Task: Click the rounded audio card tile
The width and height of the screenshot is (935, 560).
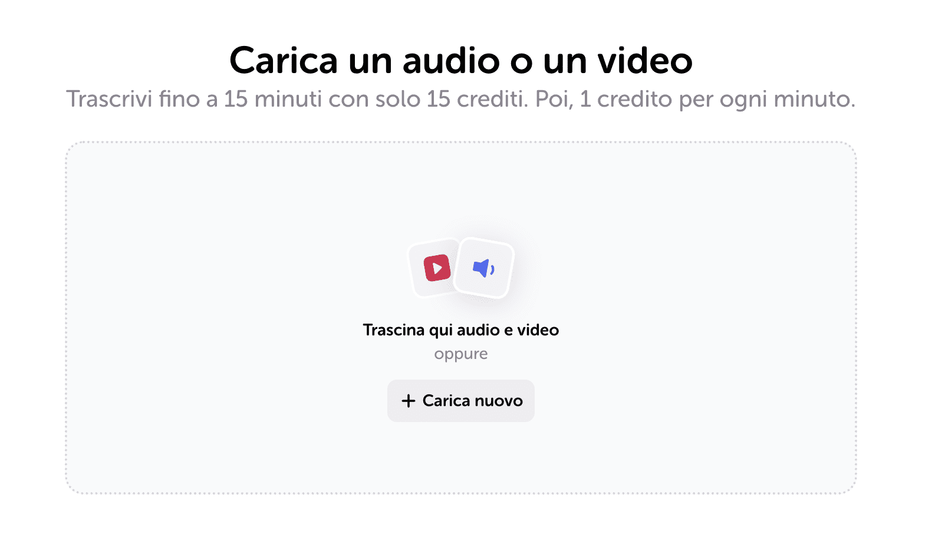Action: click(485, 268)
